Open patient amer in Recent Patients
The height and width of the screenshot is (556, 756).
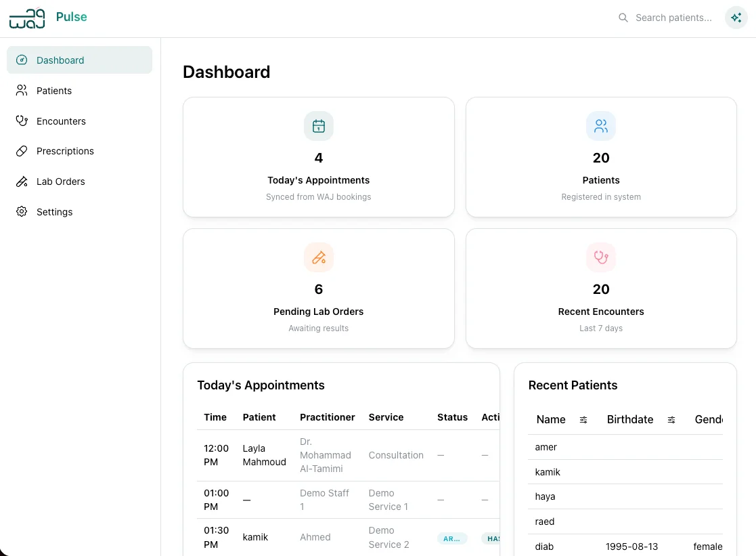pyautogui.click(x=546, y=447)
